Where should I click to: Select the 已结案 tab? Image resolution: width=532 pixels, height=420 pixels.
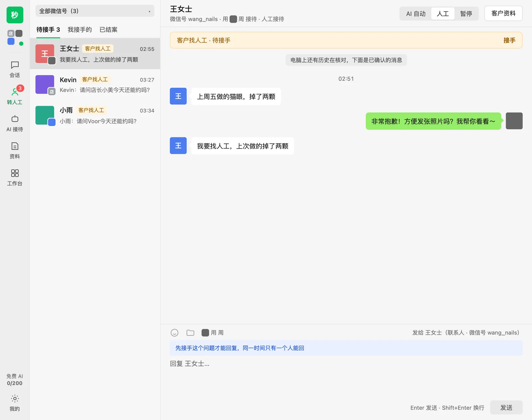108,30
